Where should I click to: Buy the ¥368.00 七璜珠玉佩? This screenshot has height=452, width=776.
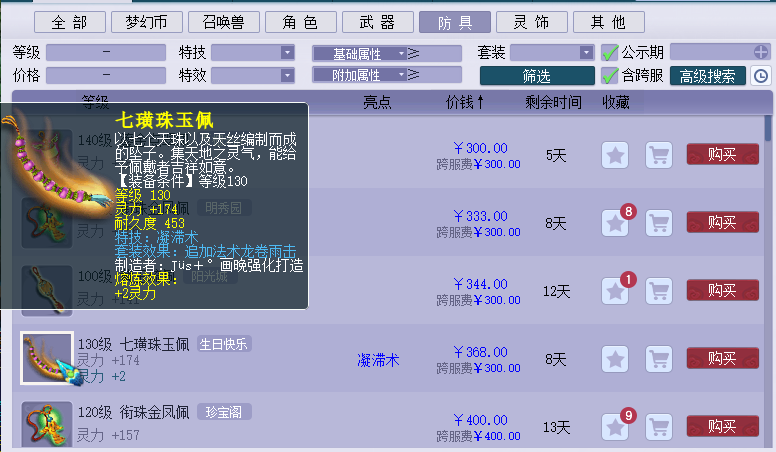pyautogui.click(x=723, y=358)
